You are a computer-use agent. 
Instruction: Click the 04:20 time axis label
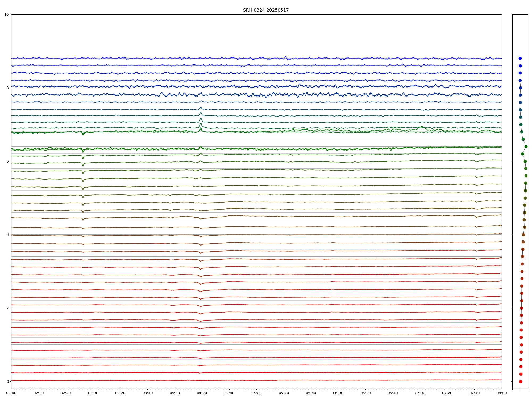(x=202, y=393)
